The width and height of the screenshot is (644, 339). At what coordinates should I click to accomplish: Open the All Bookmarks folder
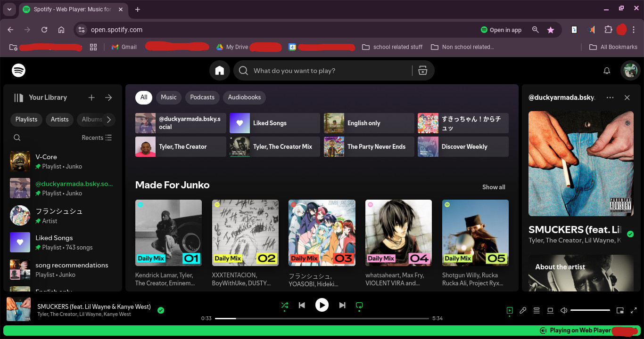click(x=613, y=47)
